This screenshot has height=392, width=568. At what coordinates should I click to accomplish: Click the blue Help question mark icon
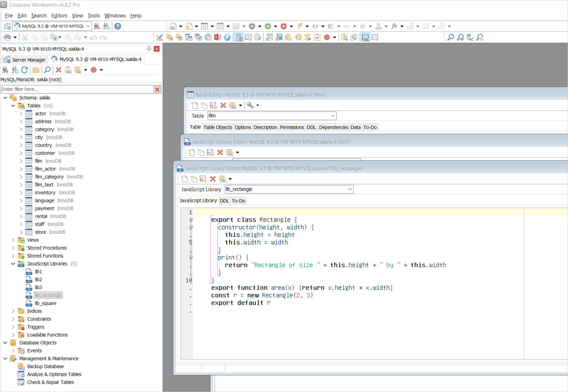coord(118,26)
